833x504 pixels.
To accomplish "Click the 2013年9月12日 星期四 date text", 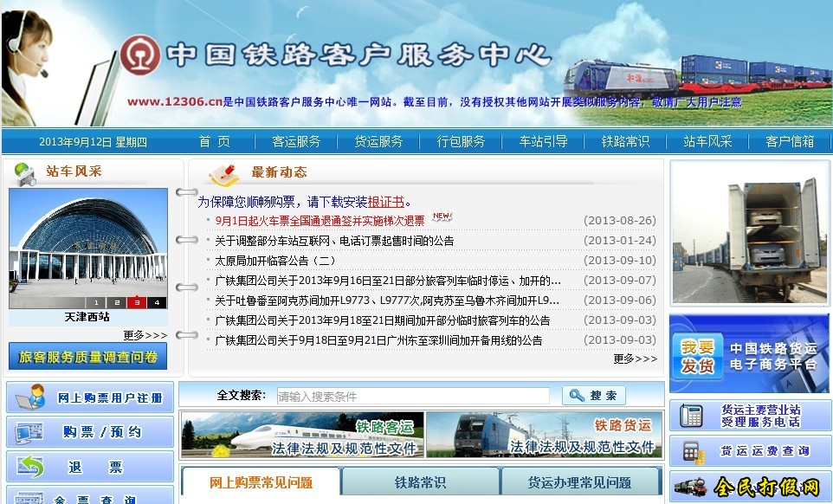I will [x=93, y=142].
